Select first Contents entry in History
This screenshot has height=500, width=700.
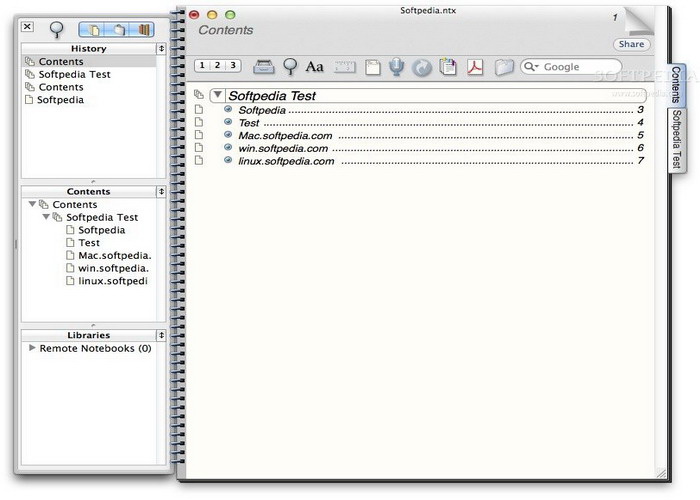(x=89, y=61)
